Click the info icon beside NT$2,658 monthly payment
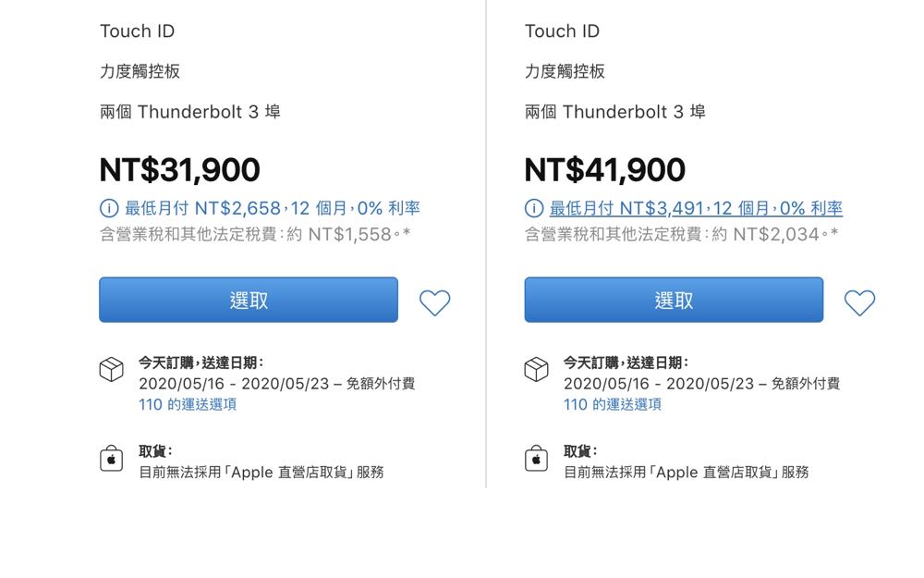This screenshot has width=924, height=578. pyautogui.click(x=109, y=208)
